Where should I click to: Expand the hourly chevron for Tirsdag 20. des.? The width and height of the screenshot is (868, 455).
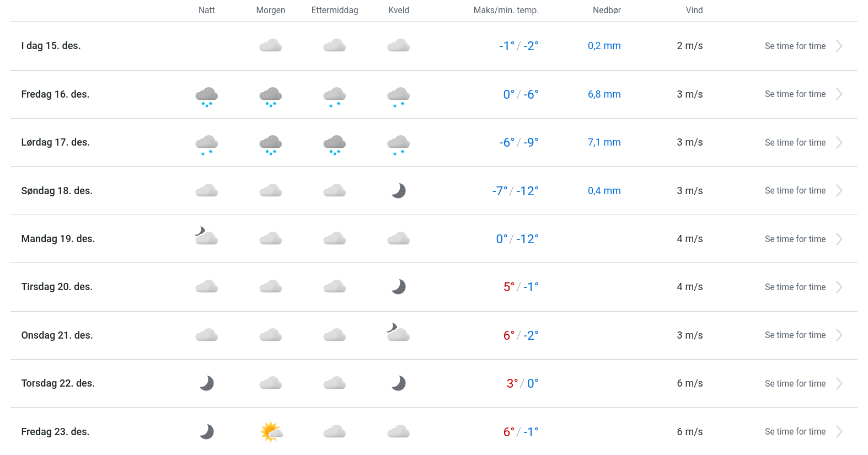839,287
